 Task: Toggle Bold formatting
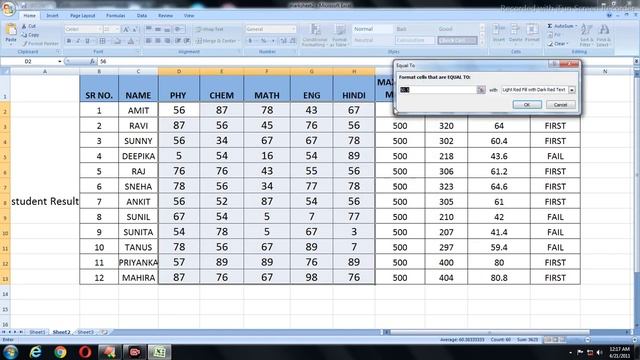click(69, 41)
